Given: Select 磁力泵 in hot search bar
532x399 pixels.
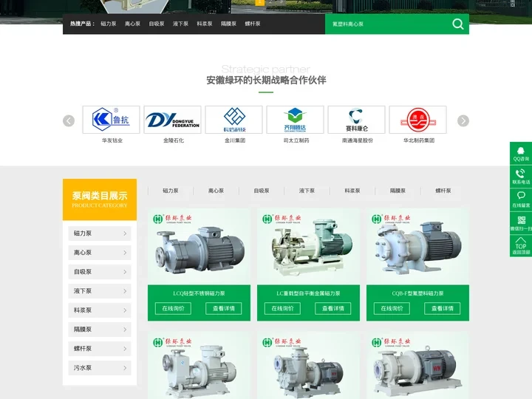Looking at the screenshot, I should pyautogui.click(x=109, y=24).
